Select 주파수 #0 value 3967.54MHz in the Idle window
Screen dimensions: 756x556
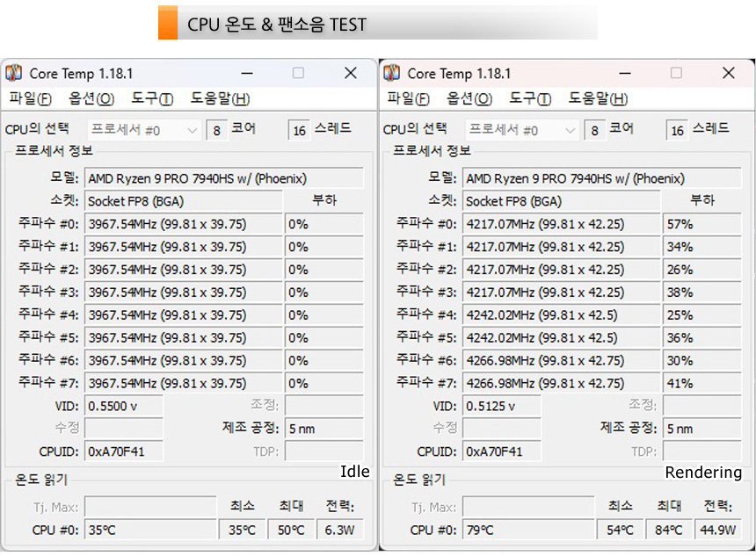point(183,224)
